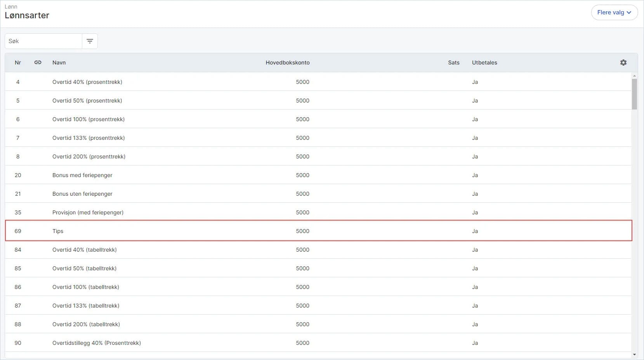Select Bonus med feriepenger row
The height and width of the screenshot is (360, 644).
tap(318, 175)
